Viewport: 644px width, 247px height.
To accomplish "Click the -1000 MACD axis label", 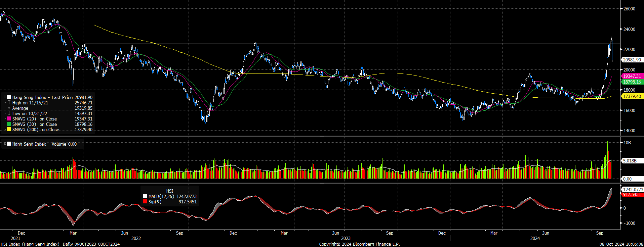I will (x=629, y=223).
